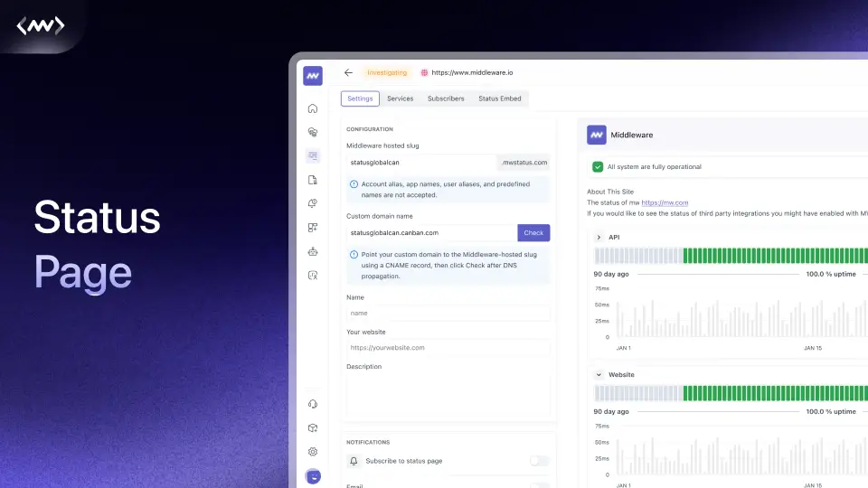The width and height of the screenshot is (868, 488).
Task: Open the gear settings icon in sidebar
Action: 313,452
